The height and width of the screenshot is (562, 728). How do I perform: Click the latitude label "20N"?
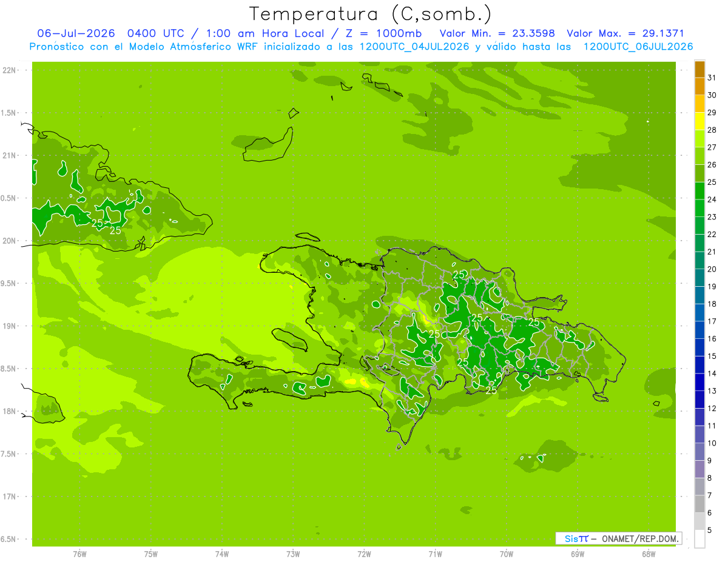pyautogui.click(x=9, y=241)
